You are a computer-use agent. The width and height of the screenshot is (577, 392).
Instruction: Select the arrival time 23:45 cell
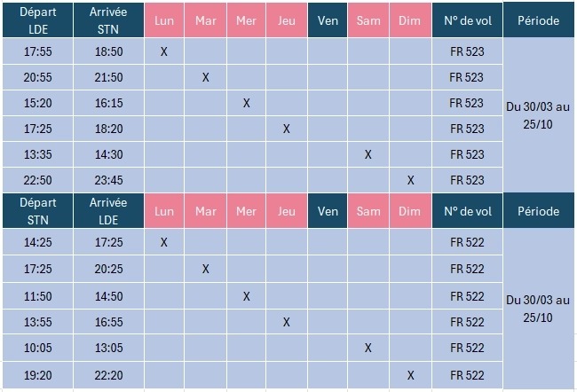pyautogui.click(x=108, y=180)
